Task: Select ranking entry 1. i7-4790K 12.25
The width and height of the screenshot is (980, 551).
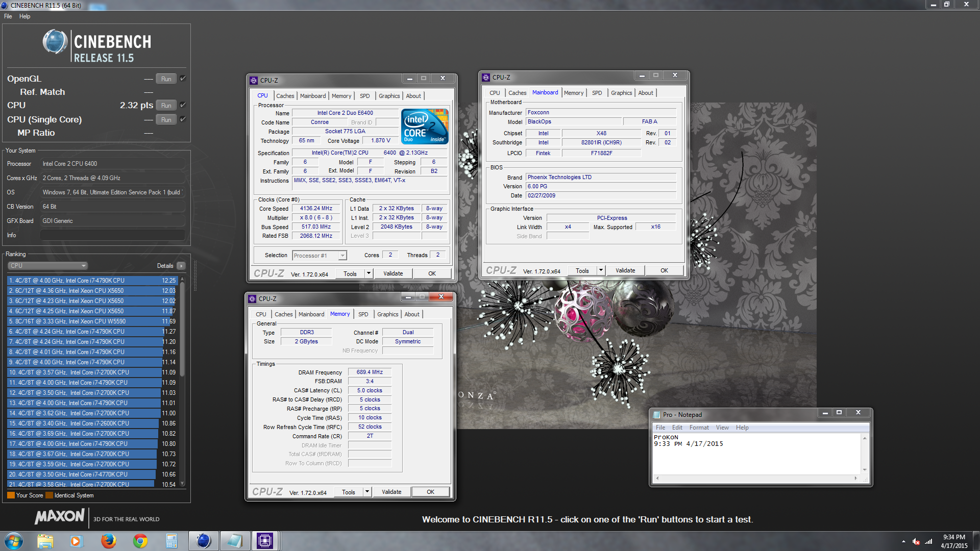Action: pos(92,281)
